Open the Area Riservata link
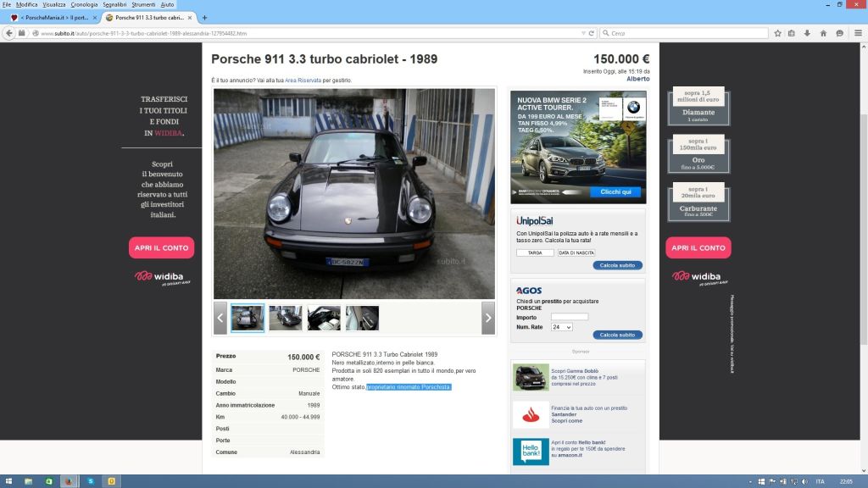This screenshot has width=868, height=488. (x=303, y=80)
